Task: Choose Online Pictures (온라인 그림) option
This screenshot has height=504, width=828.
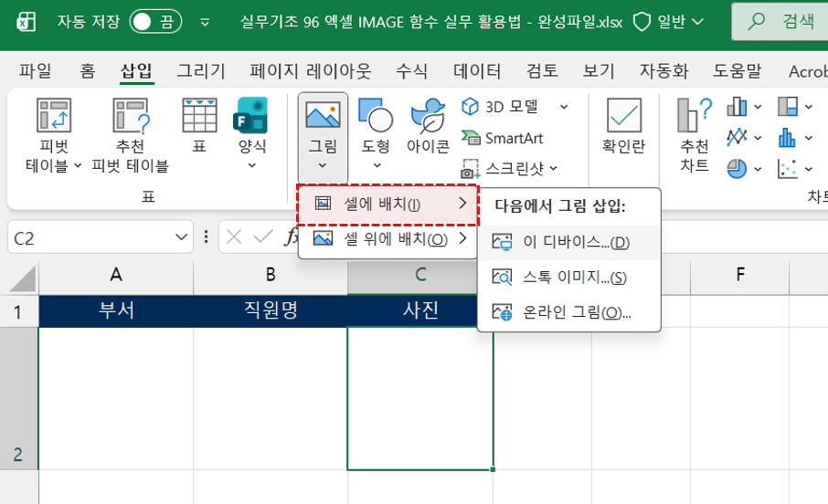Action: pos(568,311)
